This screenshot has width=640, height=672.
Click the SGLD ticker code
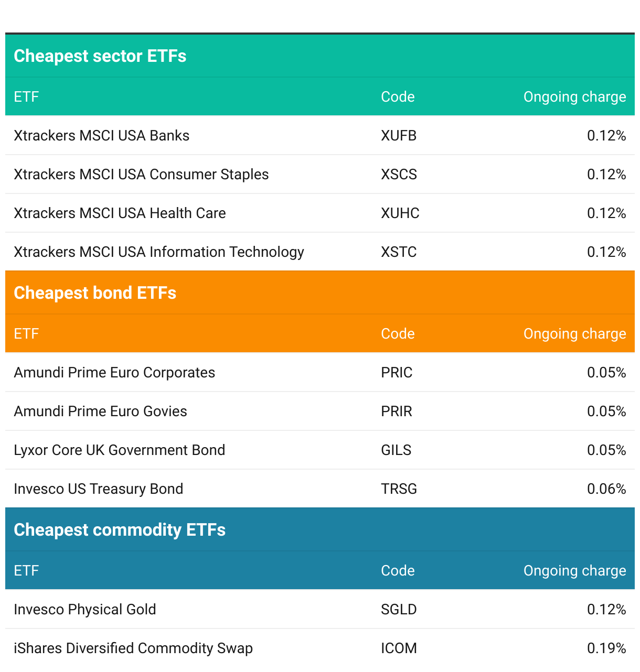click(399, 610)
